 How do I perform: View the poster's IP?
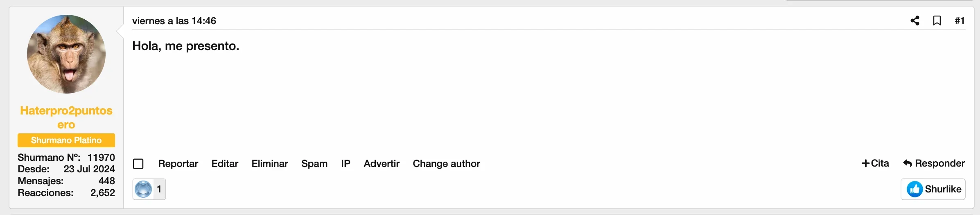(345, 164)
